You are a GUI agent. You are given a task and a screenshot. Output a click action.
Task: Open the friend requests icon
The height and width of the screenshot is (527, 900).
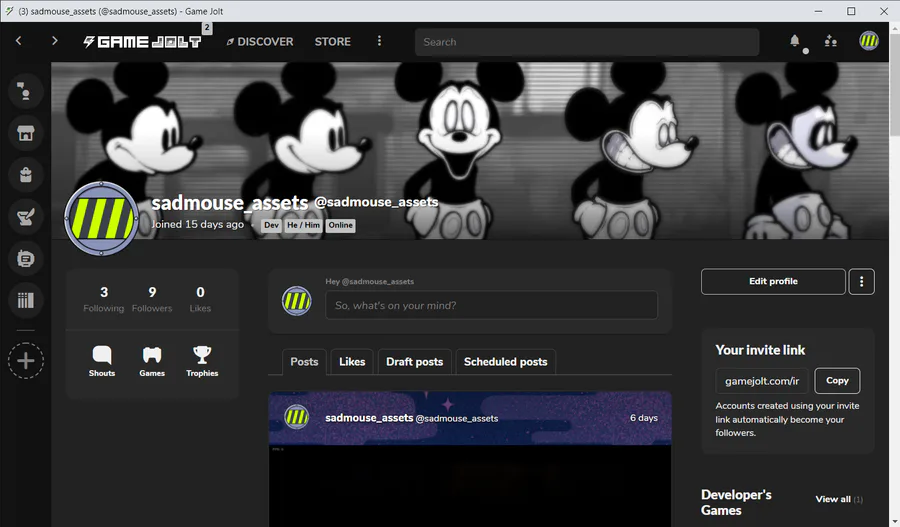coord(831,41)
